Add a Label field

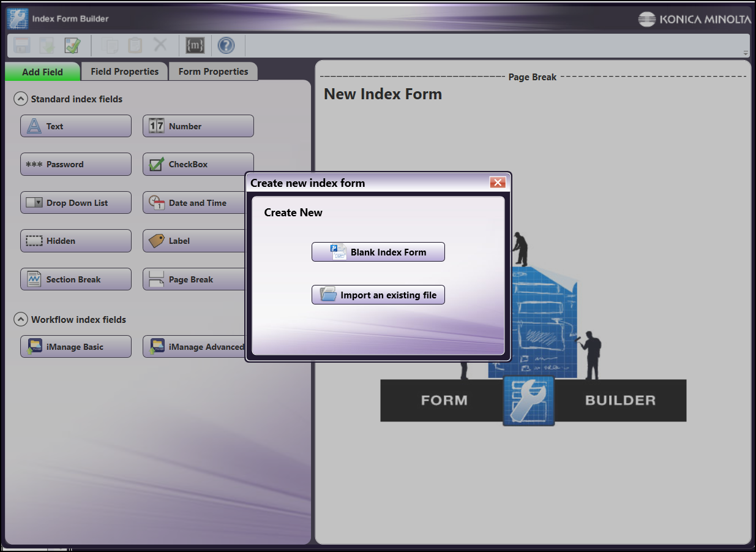[198, 241]
